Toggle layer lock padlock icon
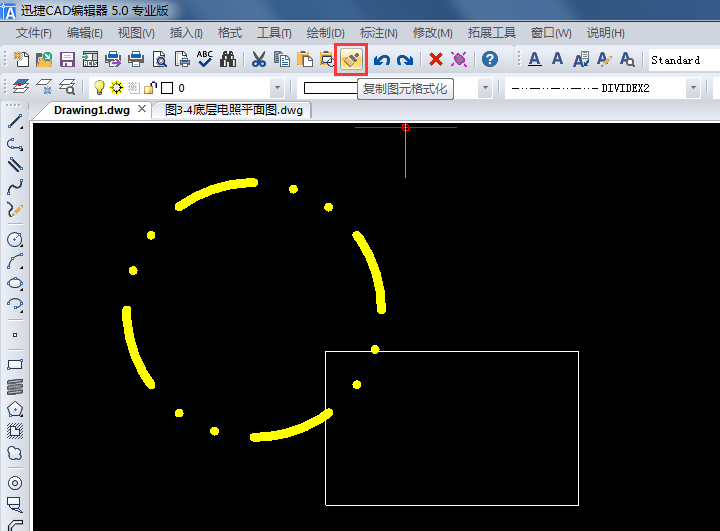Image resolution: width=720 pixels, height=531 pixels. 151,87
